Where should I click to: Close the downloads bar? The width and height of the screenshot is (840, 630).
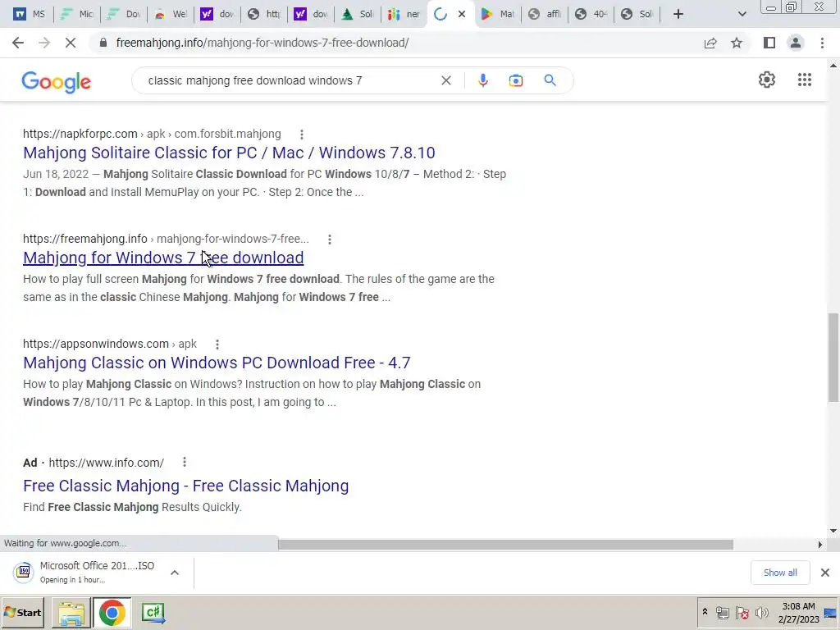click(x=825, y=573)
